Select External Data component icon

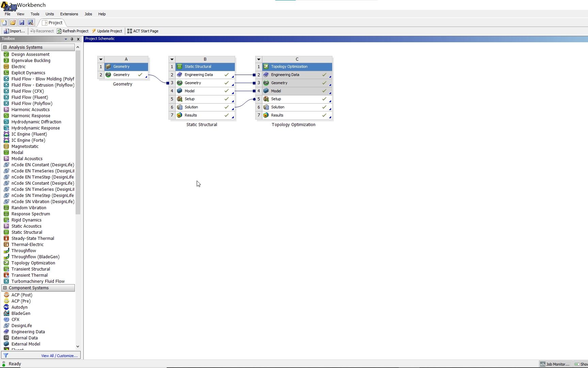[6, 338]
